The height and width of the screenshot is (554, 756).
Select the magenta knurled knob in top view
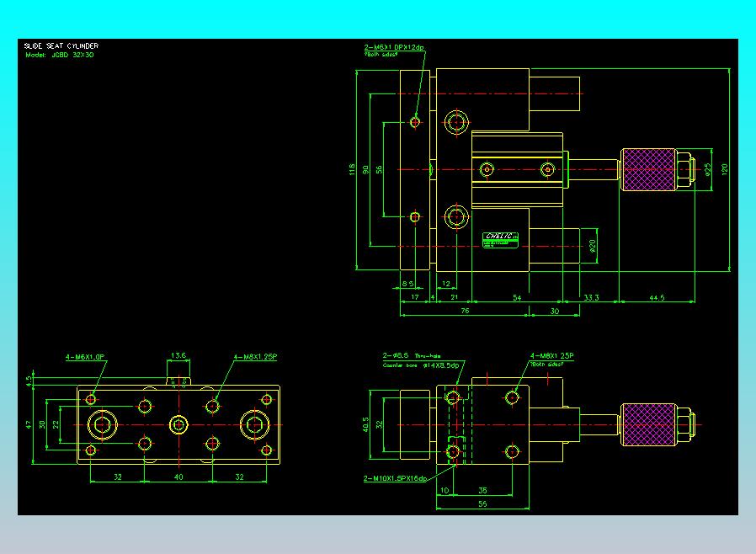click(648, 170)
